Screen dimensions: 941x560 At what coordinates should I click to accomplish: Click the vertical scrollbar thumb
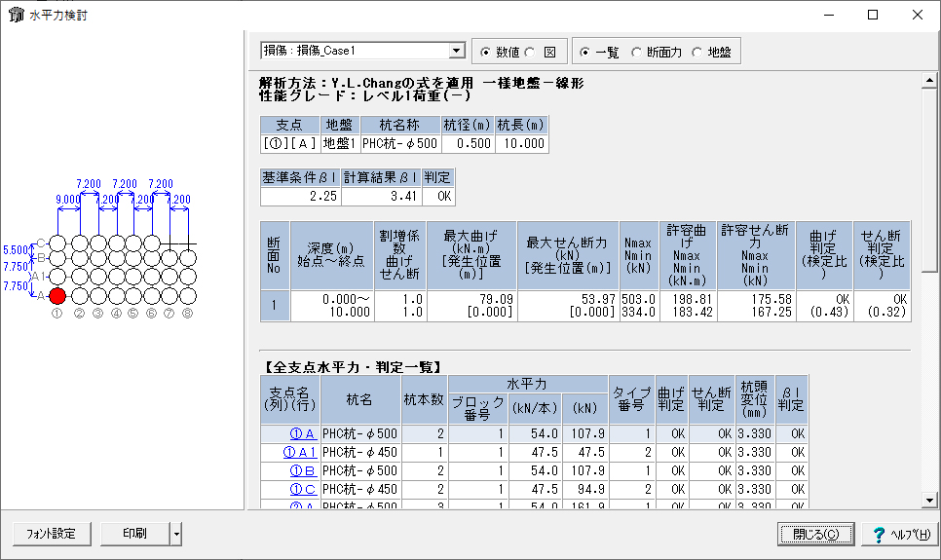point(929,179)
